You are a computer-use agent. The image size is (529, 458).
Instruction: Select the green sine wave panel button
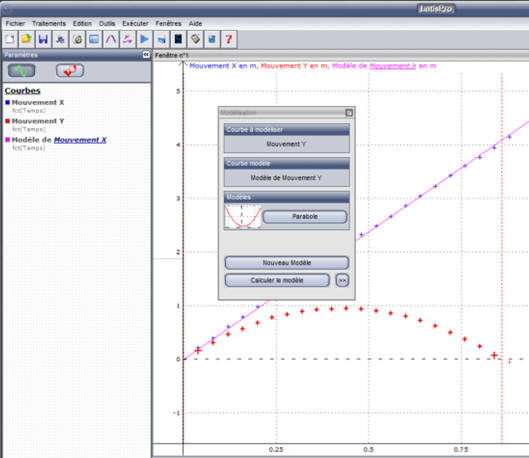pos(21,70)
